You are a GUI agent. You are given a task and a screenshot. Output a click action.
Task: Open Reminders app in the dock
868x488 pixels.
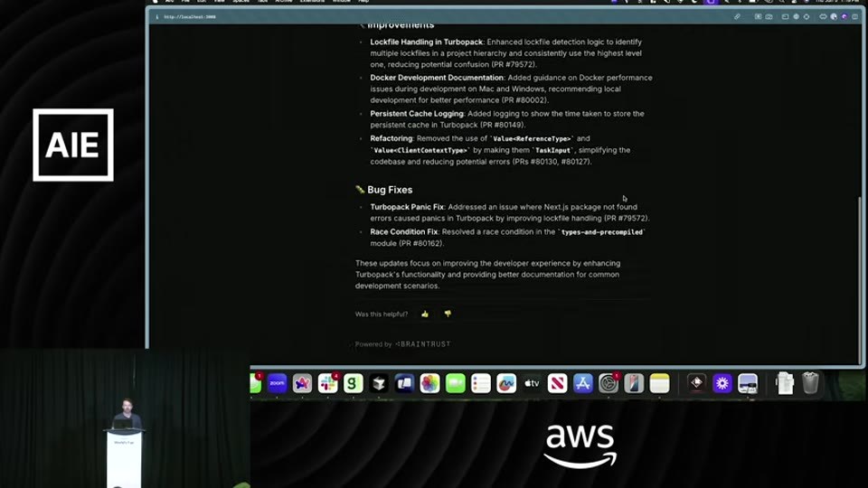[x=480, y=383]
